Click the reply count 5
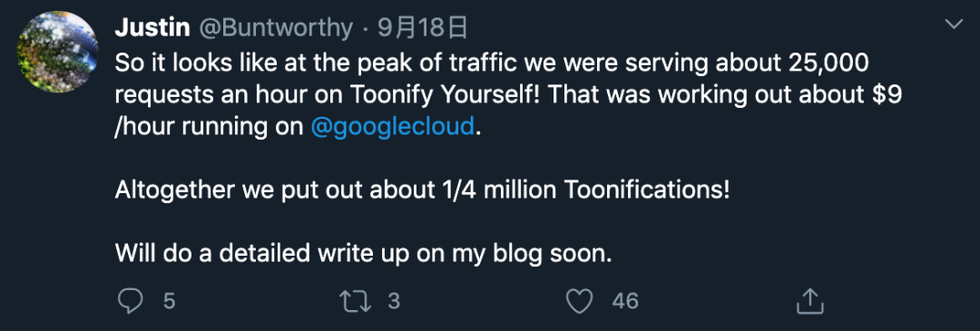This screenshot has height=331, width=980. click(x=169, y=302)
